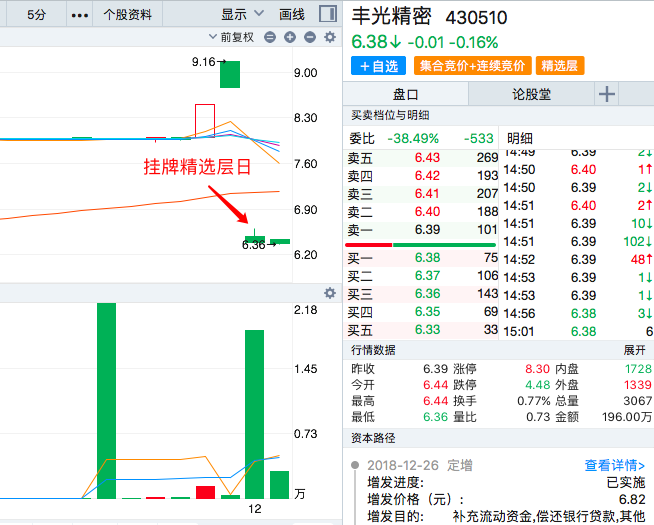Click the red hollow candlestick
This screenshot has height=525, width=654.
[205, 121]
